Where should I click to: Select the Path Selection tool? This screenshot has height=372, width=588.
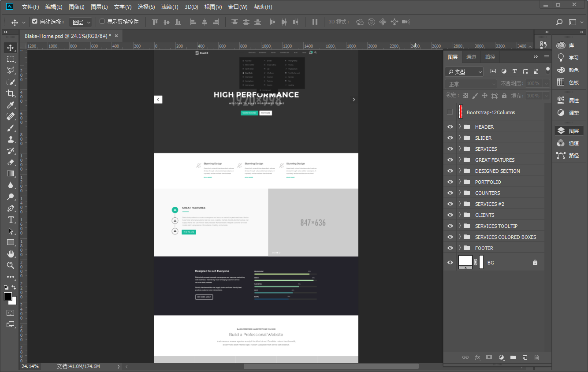pyautogui.click(x=11, y=231)
